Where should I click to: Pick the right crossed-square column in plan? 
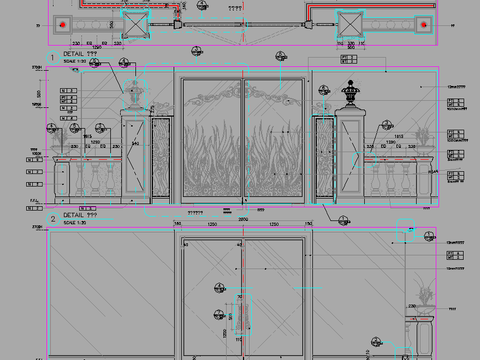pyautogui.click(x=350, y=25)
